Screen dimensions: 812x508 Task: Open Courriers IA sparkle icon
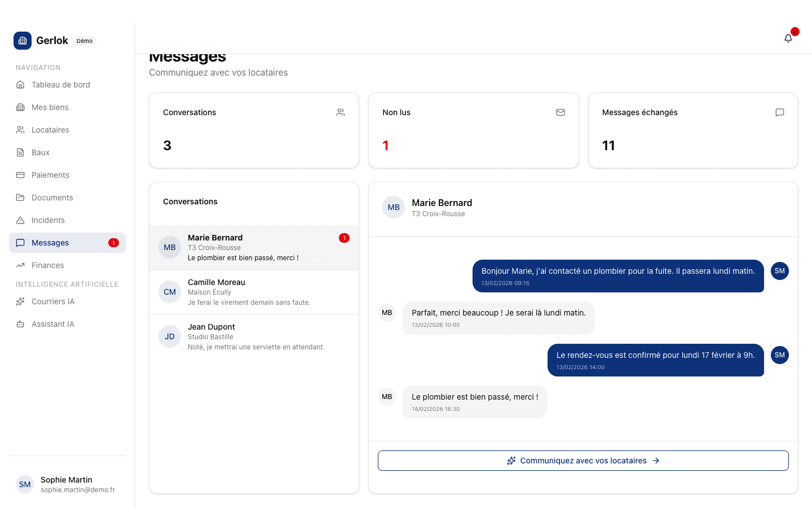pos(20,301)
